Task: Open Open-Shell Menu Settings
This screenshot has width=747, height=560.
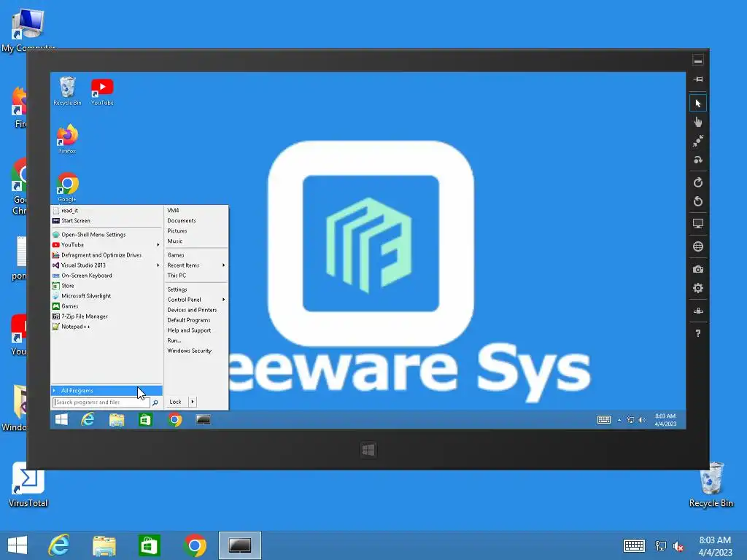Action: coord(107,235)
